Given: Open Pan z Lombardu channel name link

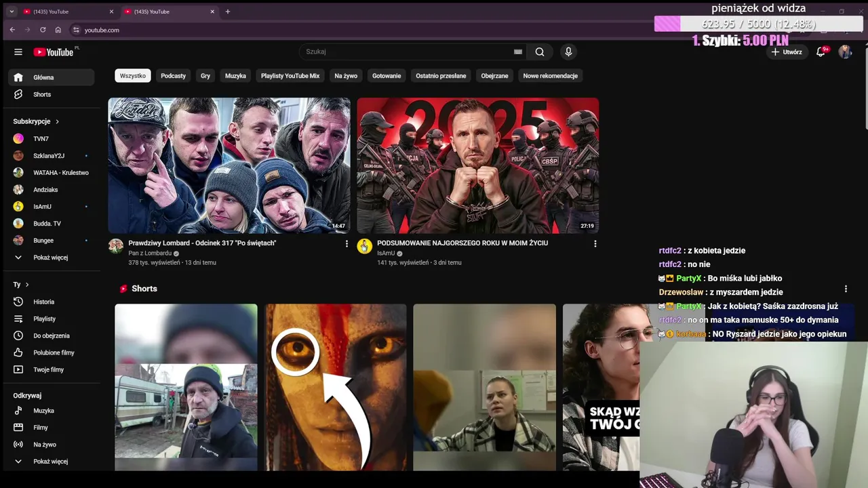Looking at the screenshot, I should point(150,253).
